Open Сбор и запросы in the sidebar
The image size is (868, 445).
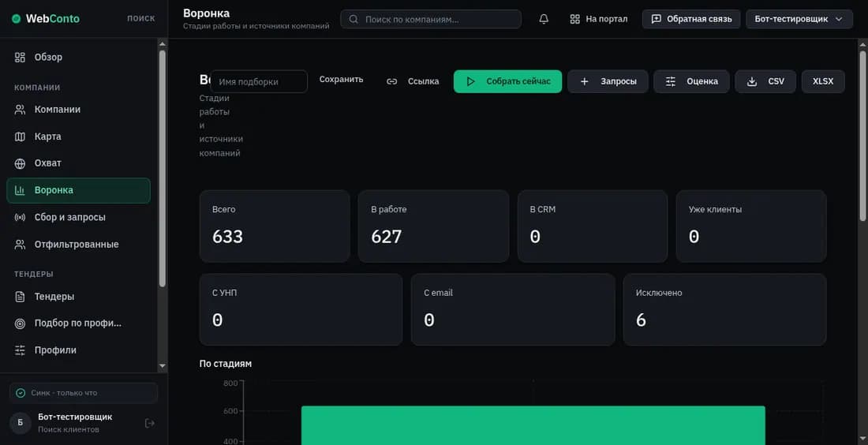(x=79, y=218)
